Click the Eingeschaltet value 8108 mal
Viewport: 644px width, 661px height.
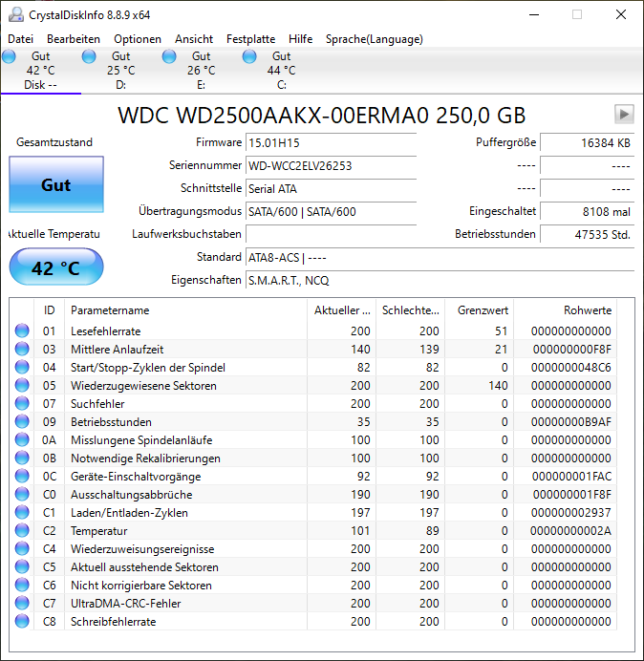tap(587, 211)
